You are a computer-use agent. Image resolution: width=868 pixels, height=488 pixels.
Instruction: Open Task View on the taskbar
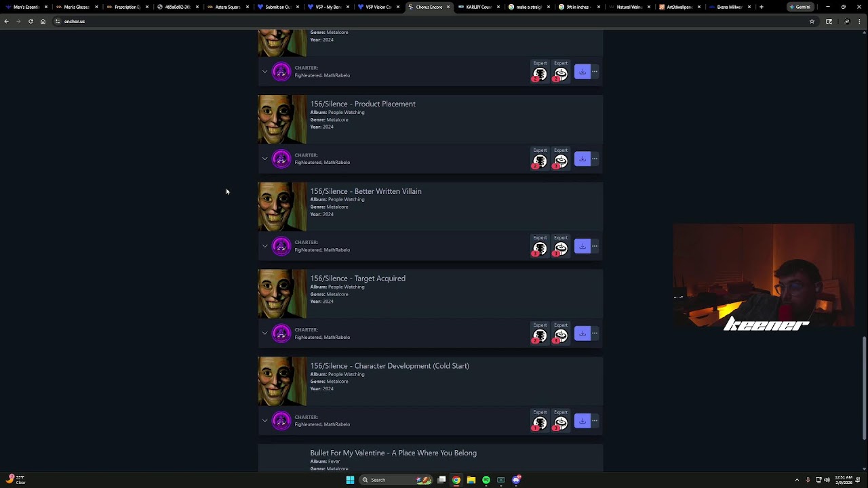click(x=441, y=480)
